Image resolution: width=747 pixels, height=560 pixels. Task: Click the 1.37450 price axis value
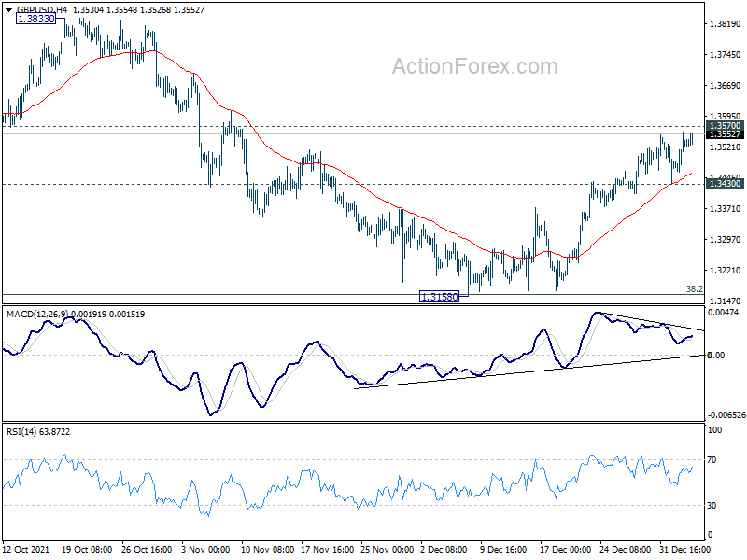click(726, 55)
